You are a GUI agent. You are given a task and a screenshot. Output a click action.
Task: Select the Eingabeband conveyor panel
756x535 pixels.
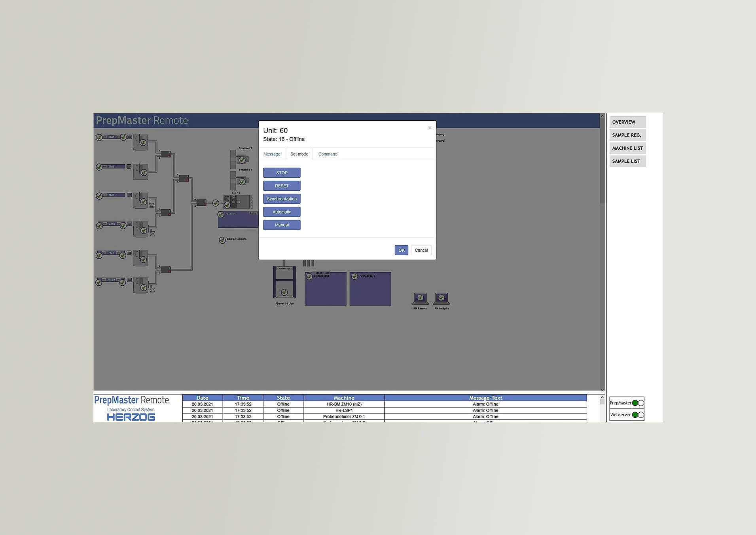[x=325, y=288]
